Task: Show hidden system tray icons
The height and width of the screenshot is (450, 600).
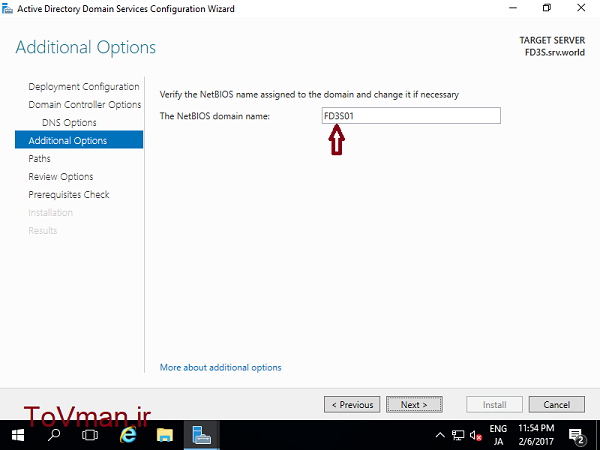Action: 440,435
